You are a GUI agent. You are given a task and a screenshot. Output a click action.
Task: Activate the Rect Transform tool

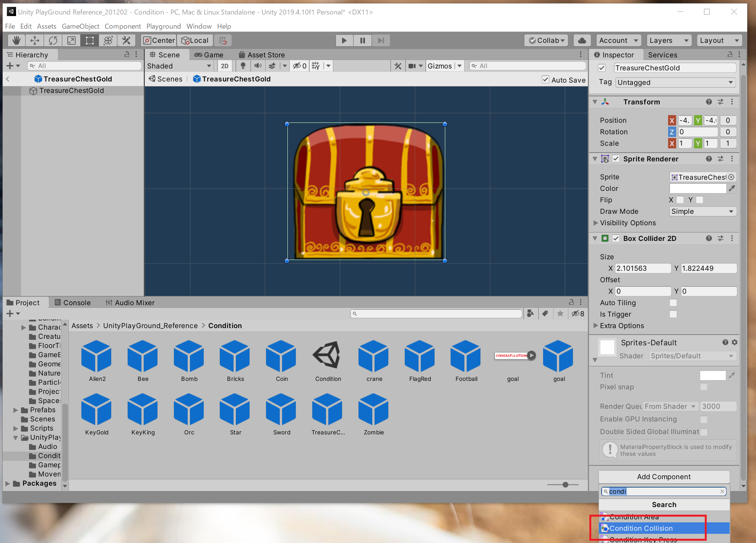pyautogui.click(x=90, y=41)
